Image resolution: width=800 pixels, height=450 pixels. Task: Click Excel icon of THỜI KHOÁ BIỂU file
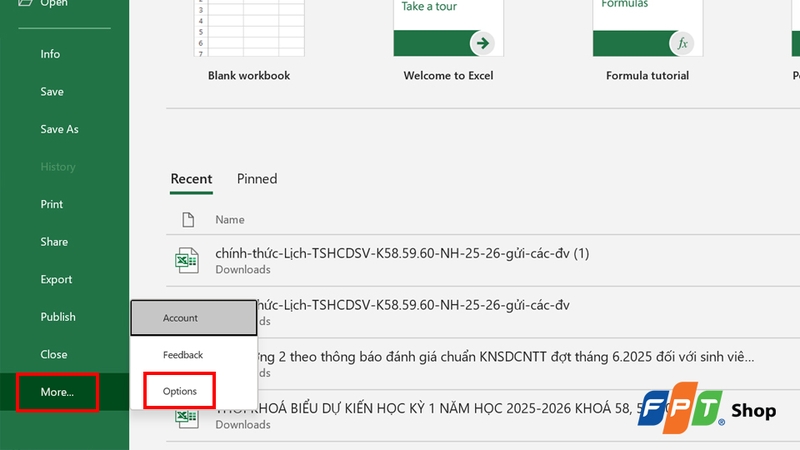click(187, 418)
